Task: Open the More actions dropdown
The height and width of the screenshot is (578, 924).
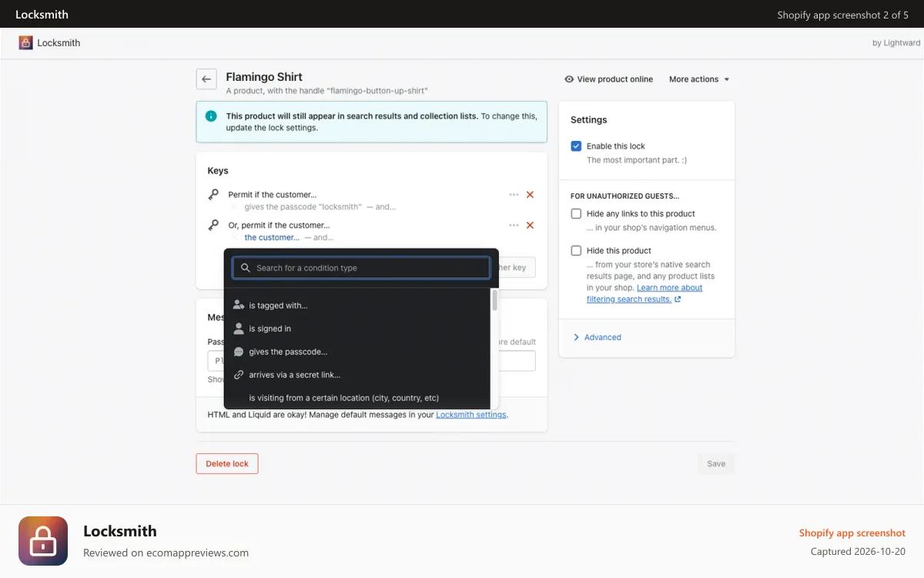Action: click(x=699, y=79)
